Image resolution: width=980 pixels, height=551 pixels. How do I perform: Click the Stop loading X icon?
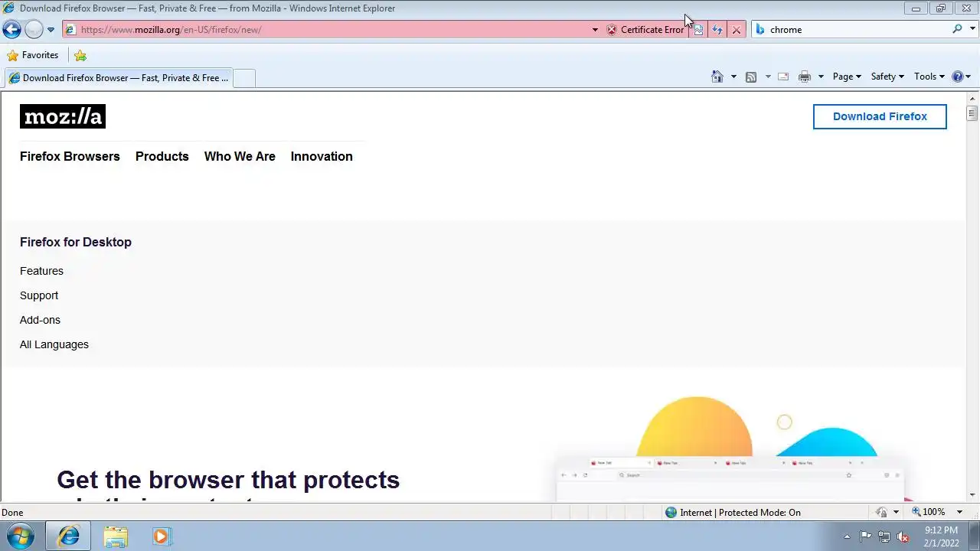point(737,30)
